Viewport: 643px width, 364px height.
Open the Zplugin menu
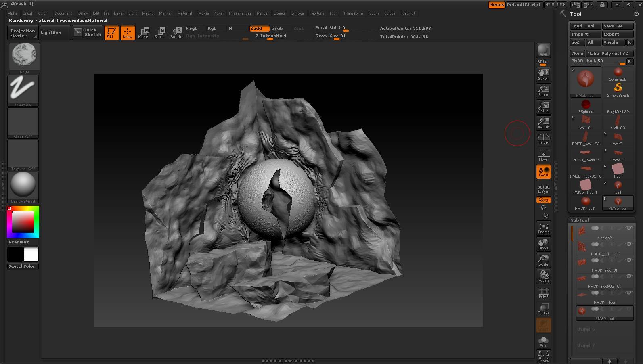point(390,13)
